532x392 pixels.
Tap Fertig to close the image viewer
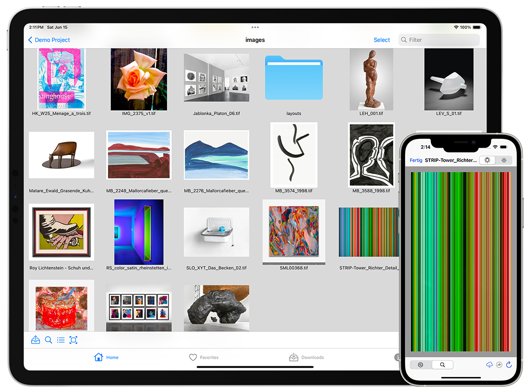click(x=416, y=160)
